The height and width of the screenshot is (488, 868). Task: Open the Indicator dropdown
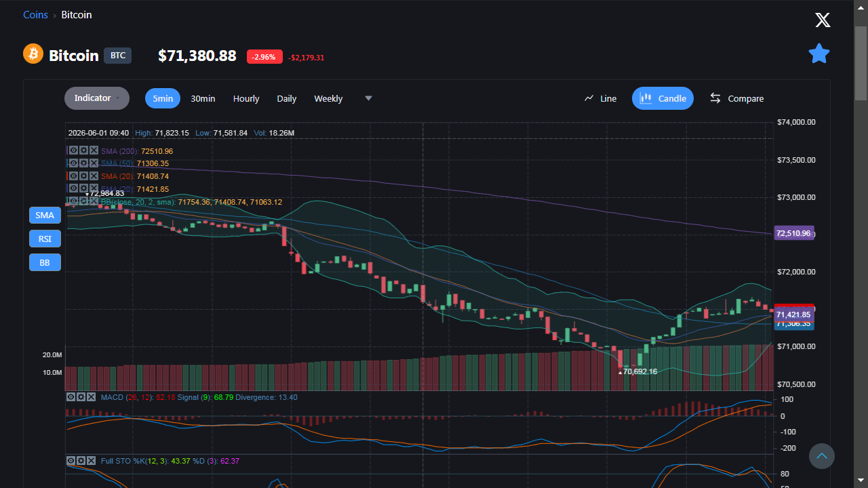tap(97, 98)
